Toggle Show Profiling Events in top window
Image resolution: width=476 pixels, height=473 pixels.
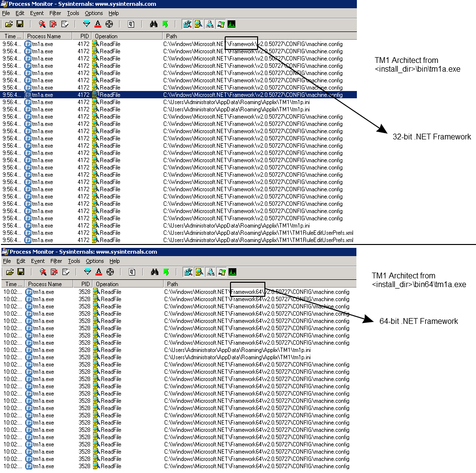(231, 24)
